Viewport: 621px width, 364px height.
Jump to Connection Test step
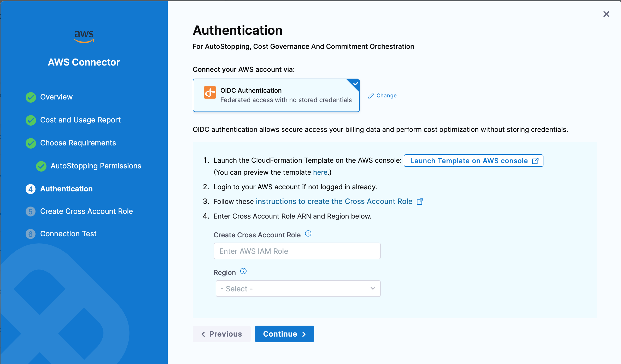point(68,234)
